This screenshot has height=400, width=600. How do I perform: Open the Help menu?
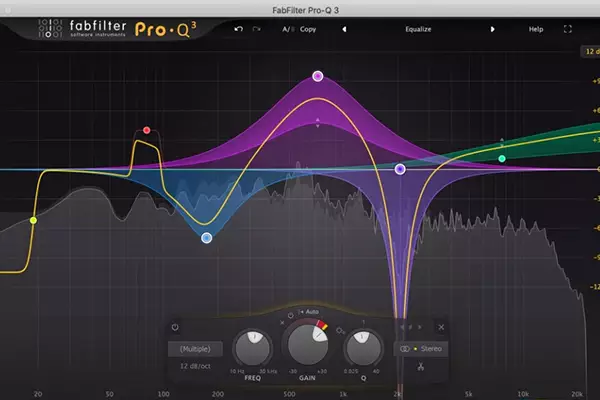click(536, 29)
